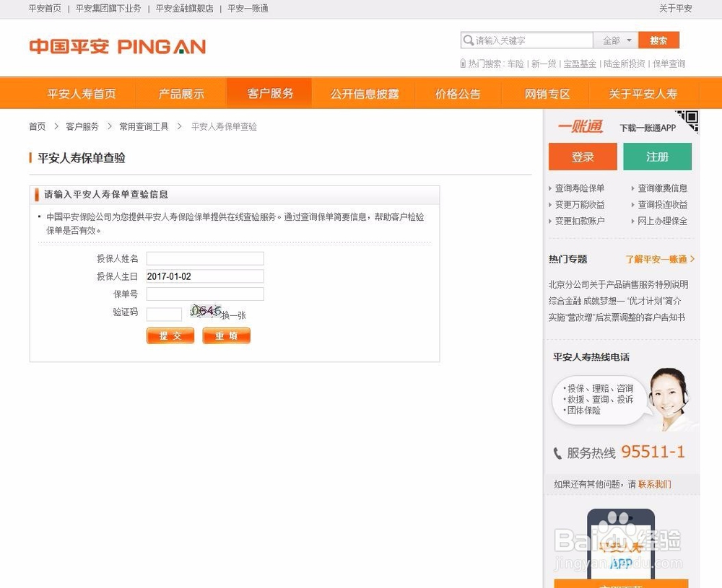Click hot search 宝盈基金
The height and width of the screenshot is (588, 722).
point(580,63)
